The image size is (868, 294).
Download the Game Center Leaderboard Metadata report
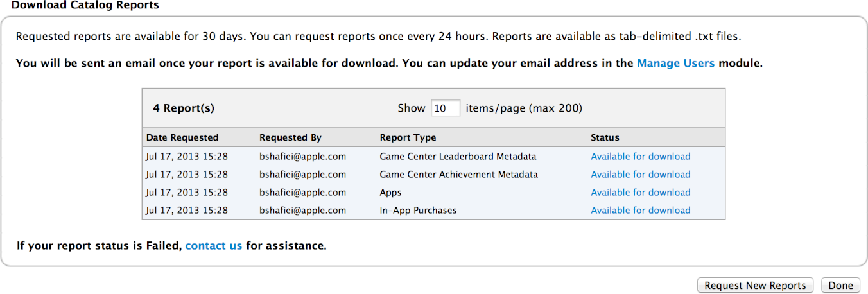coord(640,157)
